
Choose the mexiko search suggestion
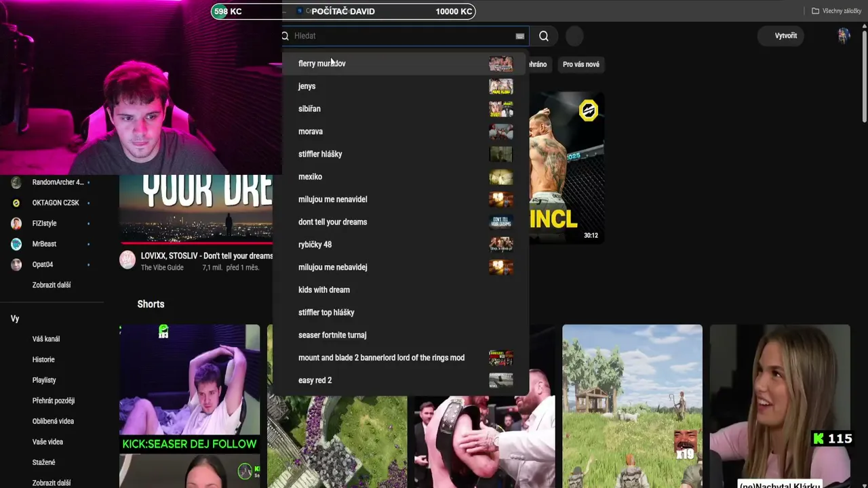[401, 177]
